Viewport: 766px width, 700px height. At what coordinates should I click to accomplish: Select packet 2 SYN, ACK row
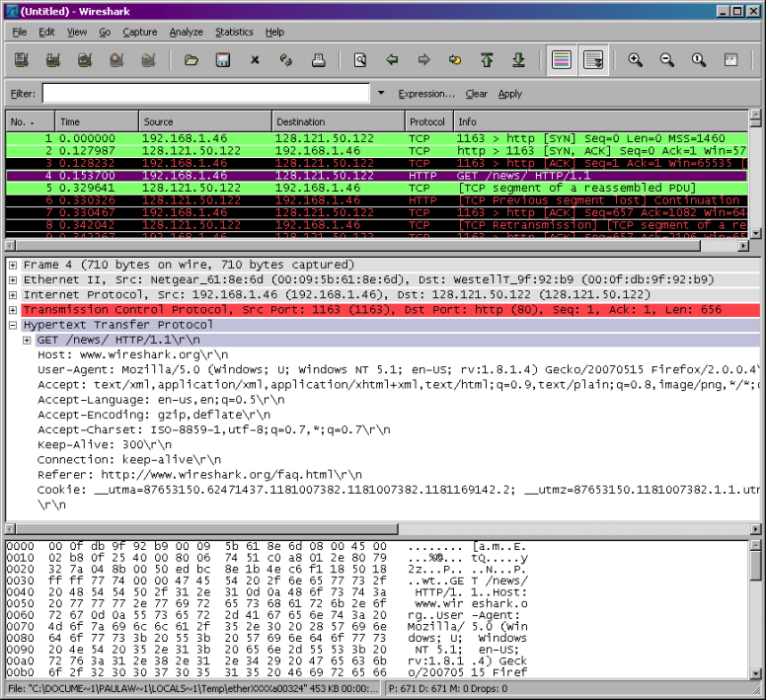(377, 151)
